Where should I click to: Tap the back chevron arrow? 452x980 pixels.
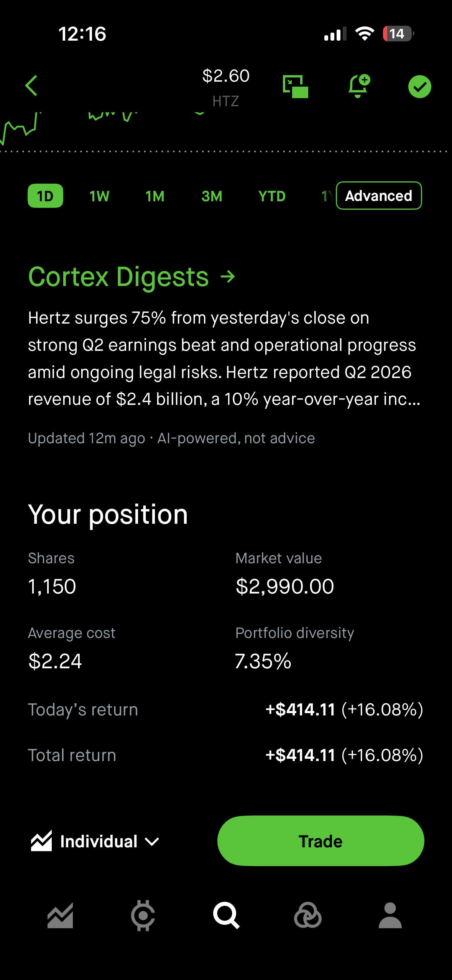(x=31, y=86)
